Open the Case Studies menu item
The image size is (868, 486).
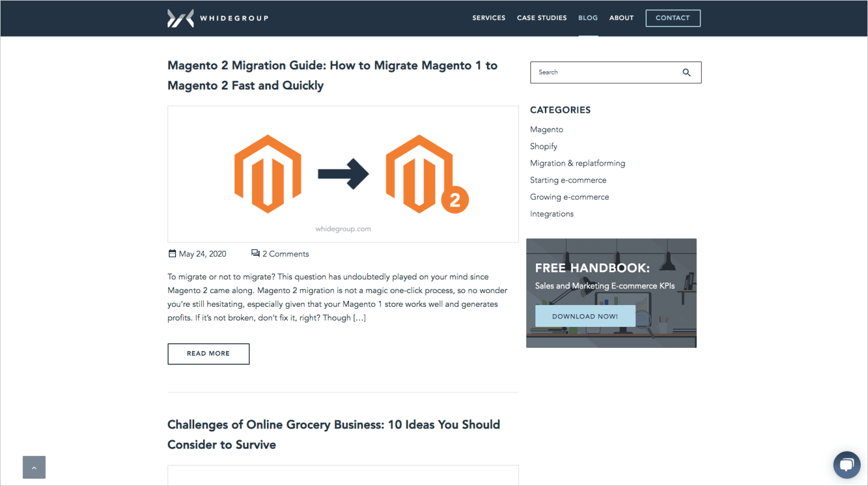click(x=542, y=18)
